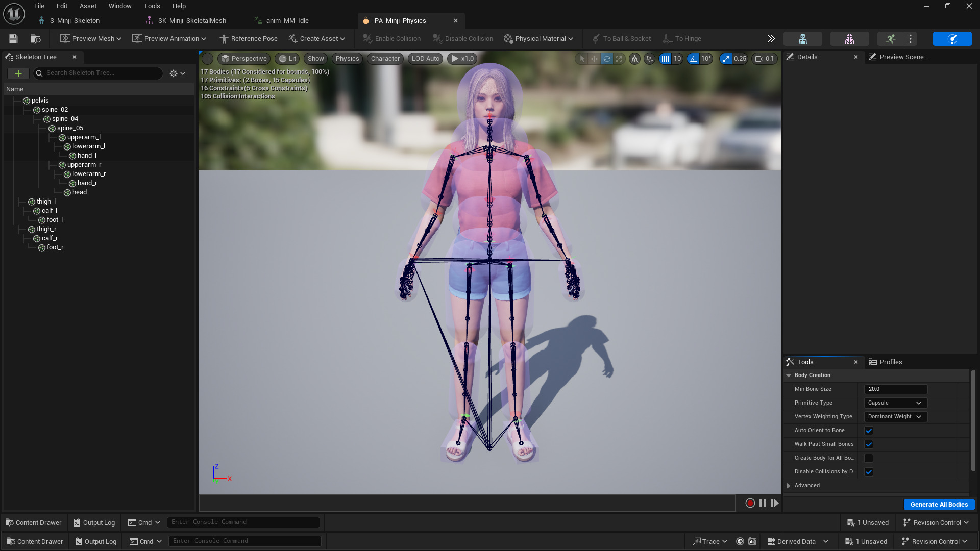
Task: Open the animation mode options three-dot menu
Action: pyautogui.click(x=911, y=39)
